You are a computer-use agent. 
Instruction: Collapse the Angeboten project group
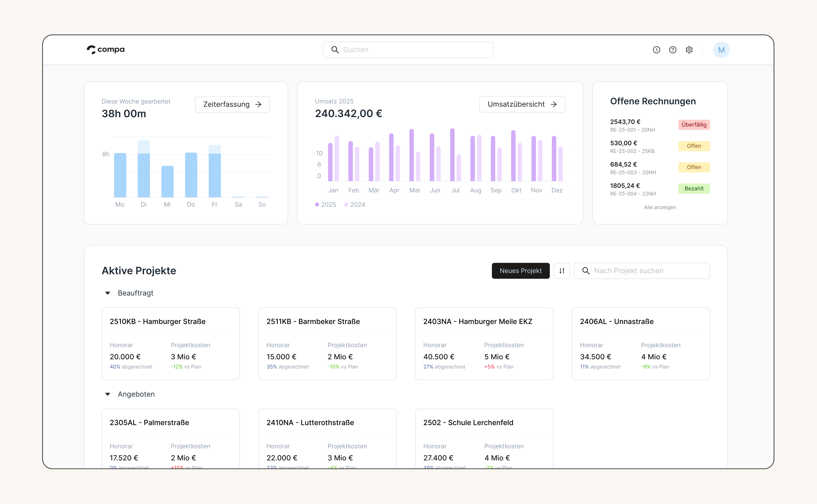pyautogui.click(x=107, y=394)
